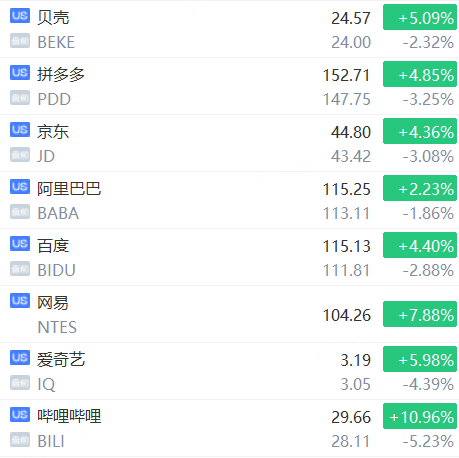
Task: Click the US badge beside 百度
Action: click(20, 244)
